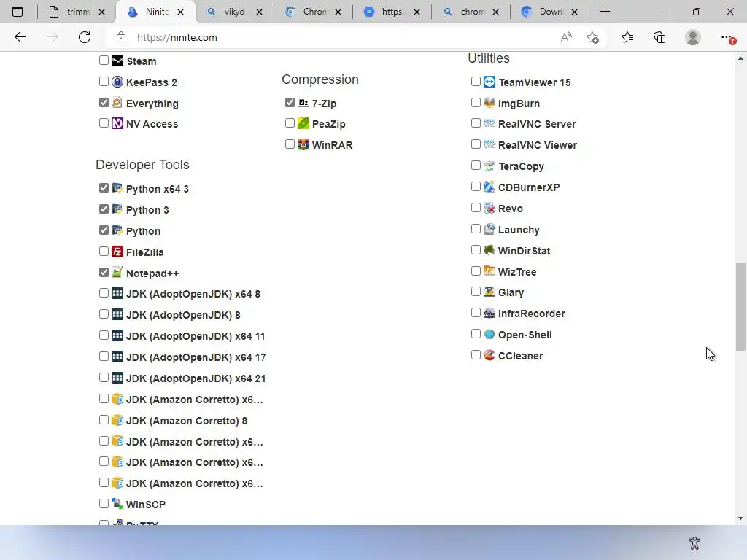This screenshot has height=560, width=747.
Task: Click the Launchy icon
Action: pyautogui.click(x=489, y=229)
